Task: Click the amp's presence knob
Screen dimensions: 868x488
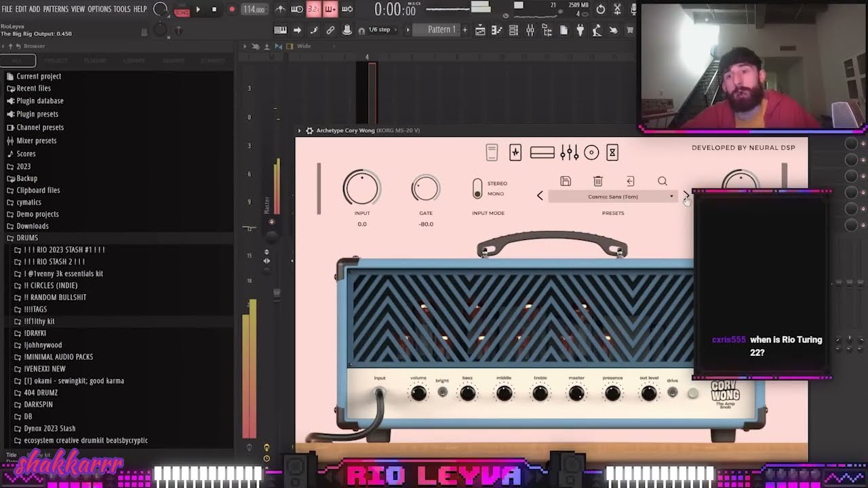Action: 612,393
